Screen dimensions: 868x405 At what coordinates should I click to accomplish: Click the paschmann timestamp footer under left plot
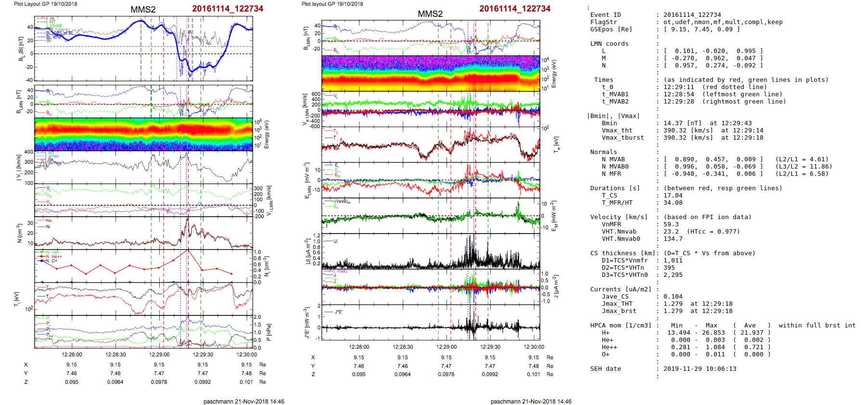click(x=243, y=401)
